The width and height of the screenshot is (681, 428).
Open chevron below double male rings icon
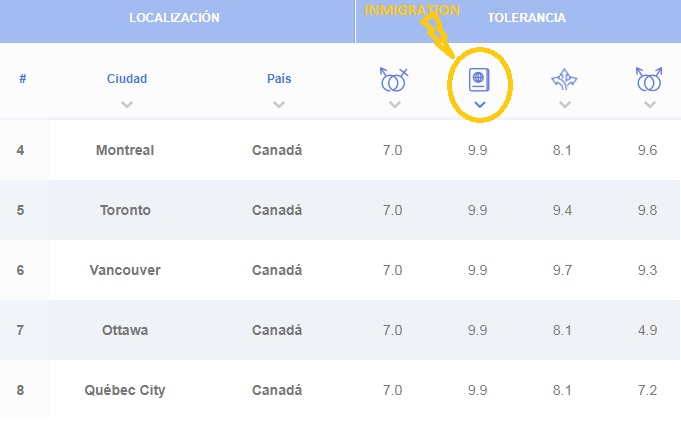pos(650,104)
